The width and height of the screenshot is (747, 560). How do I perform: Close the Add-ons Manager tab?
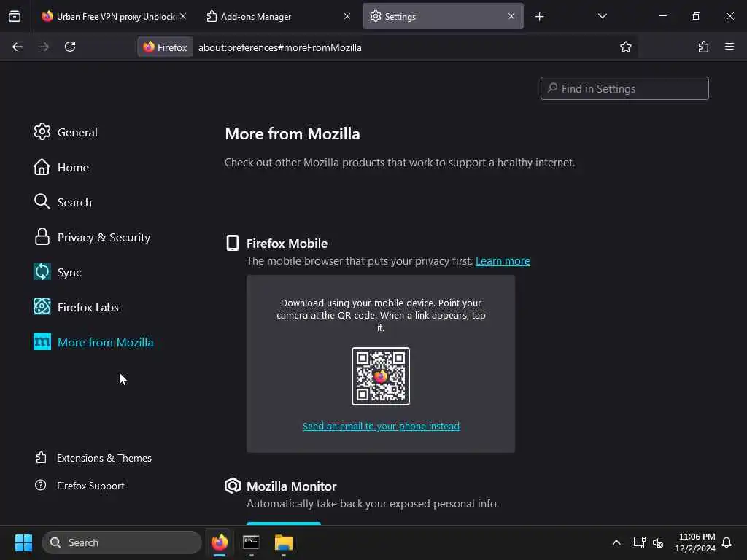347,16
